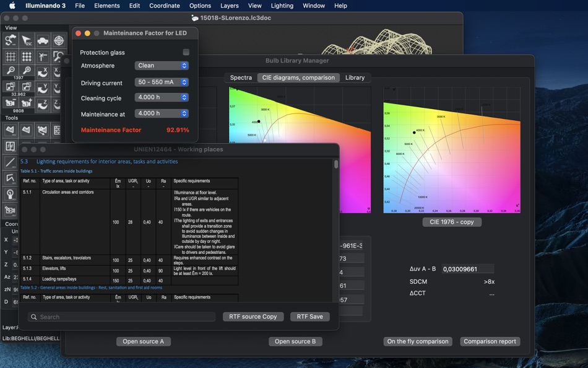
Task: Click the CIE 1976 chromaticity diagram
Action: [x=451, y=150]
